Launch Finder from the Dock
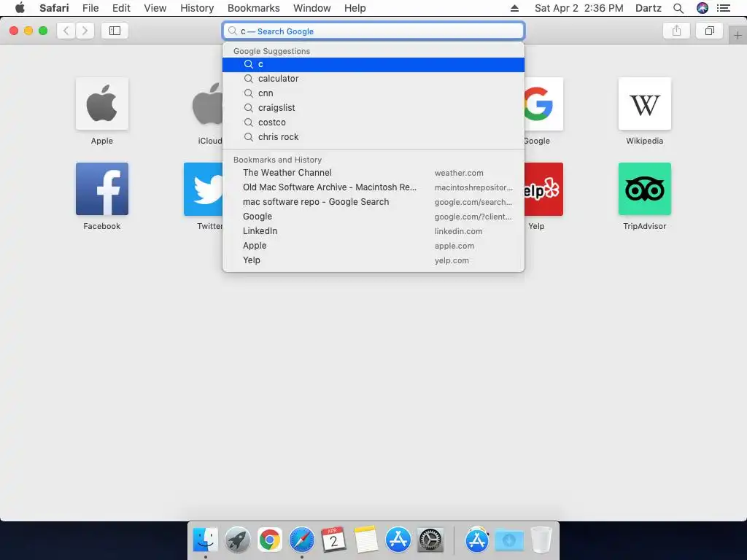This screenshot has height=560, width=747. click(205, 540)
